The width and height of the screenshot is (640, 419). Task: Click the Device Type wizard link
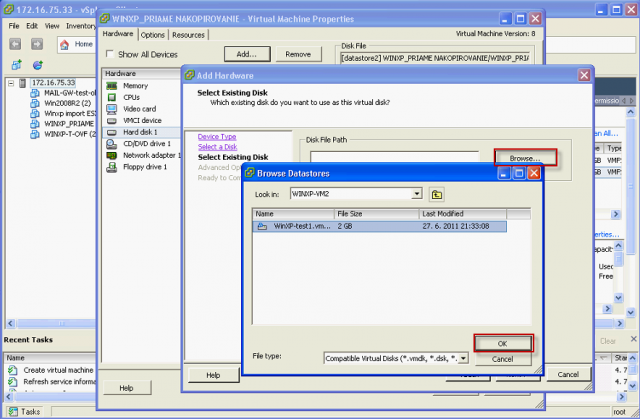pyautogui.click(x=217, y=137)
